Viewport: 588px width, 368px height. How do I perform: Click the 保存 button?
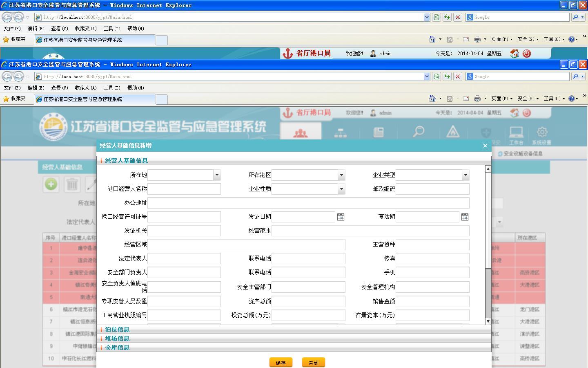coord(281,363)
